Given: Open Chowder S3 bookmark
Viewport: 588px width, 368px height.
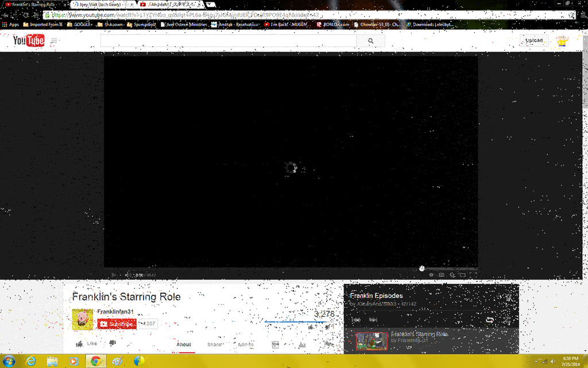Looking at the screenshot, I should [x=377, y=24].
